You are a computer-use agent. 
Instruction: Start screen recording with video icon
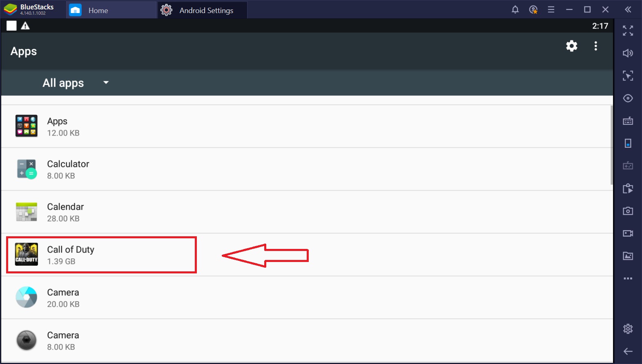[628, 233]
